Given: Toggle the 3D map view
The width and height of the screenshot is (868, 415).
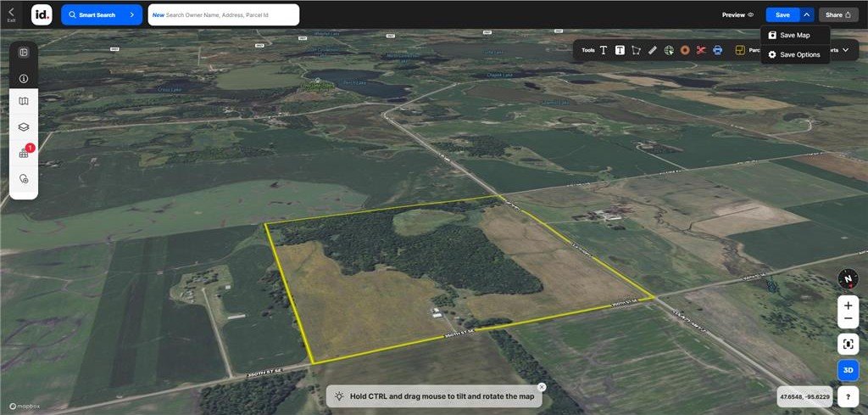Looking at the screenshot, I should tap(848, 370).
